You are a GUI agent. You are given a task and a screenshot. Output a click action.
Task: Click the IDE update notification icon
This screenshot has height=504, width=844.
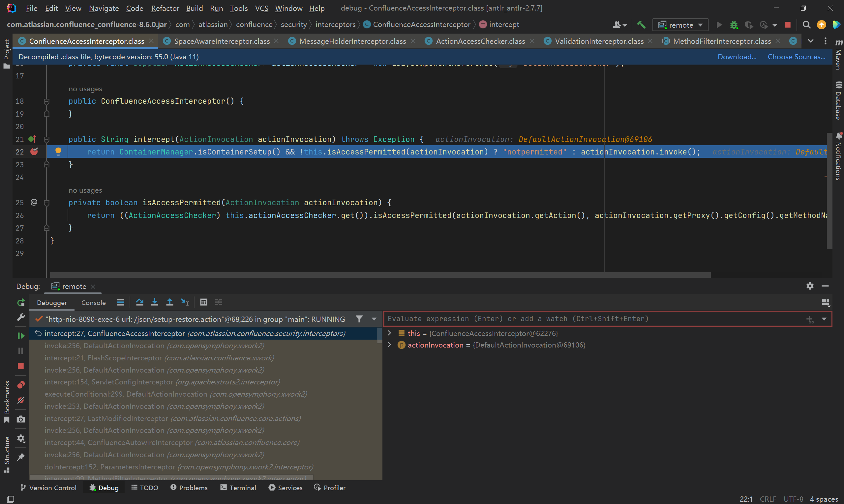(x=821, y=25)
